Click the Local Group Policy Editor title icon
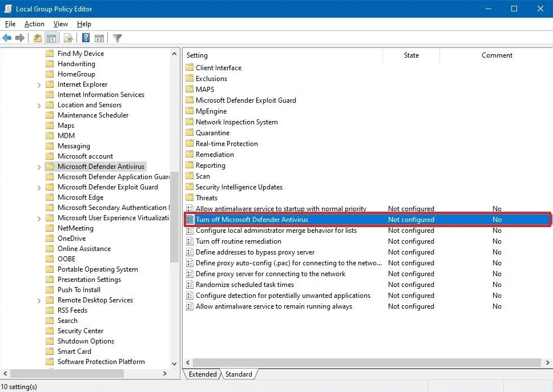553x392 pixels. (x=8, y=9)
